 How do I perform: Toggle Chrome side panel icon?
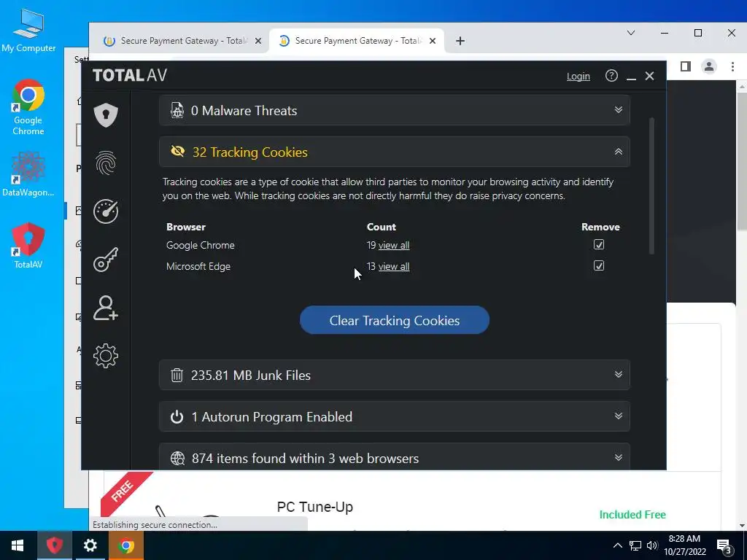point(686,66)
